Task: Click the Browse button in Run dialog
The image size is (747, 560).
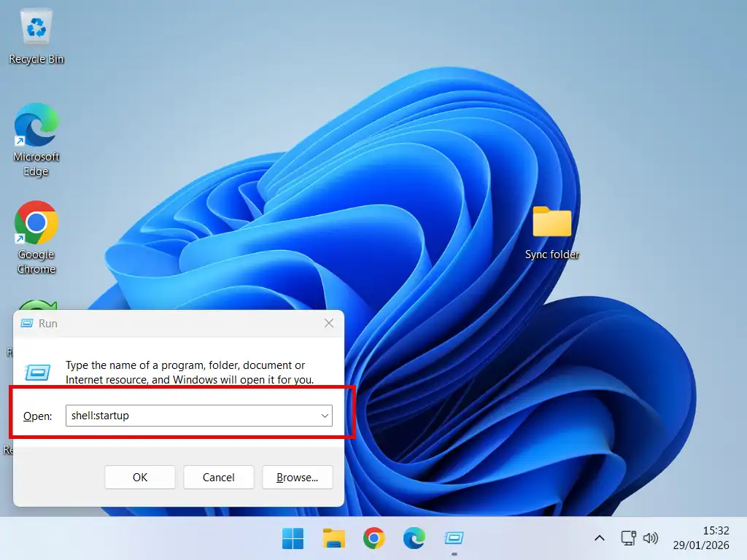Action: 297,478
